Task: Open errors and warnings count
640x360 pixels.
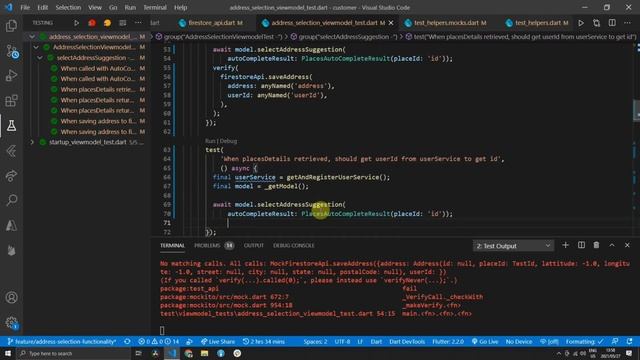Action: pyautogui.click(x=158, y=342)
